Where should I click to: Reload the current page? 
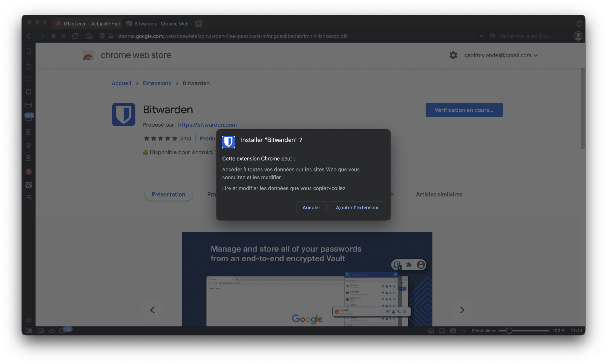tap(75, 36)
